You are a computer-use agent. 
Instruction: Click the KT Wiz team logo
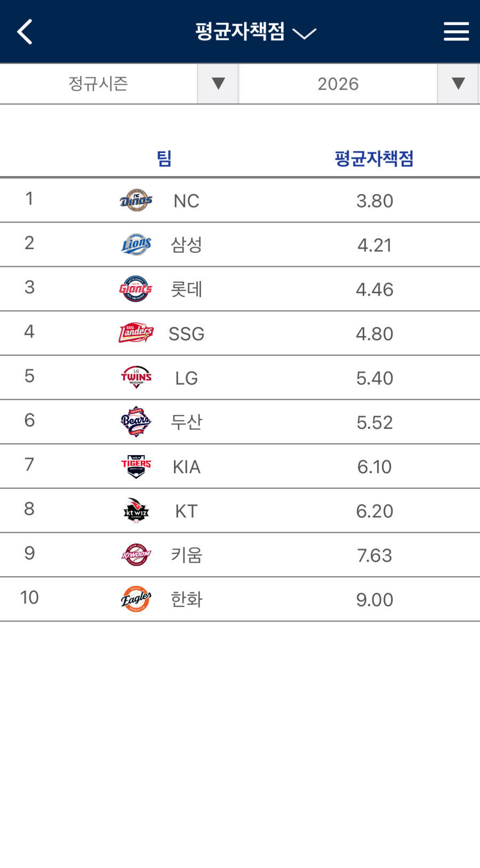tap(136, 511)
